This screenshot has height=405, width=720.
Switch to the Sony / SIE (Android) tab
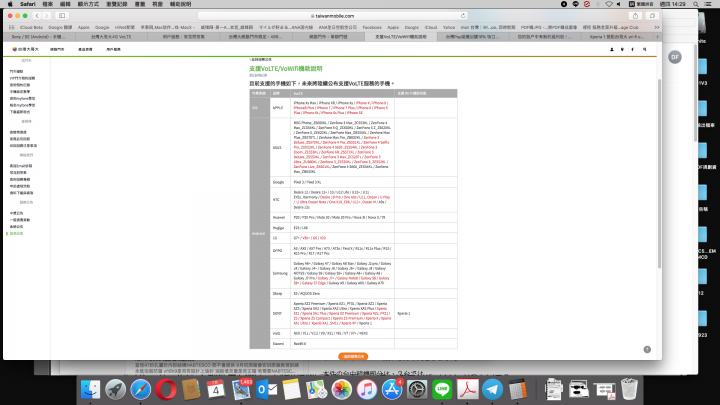38,37
